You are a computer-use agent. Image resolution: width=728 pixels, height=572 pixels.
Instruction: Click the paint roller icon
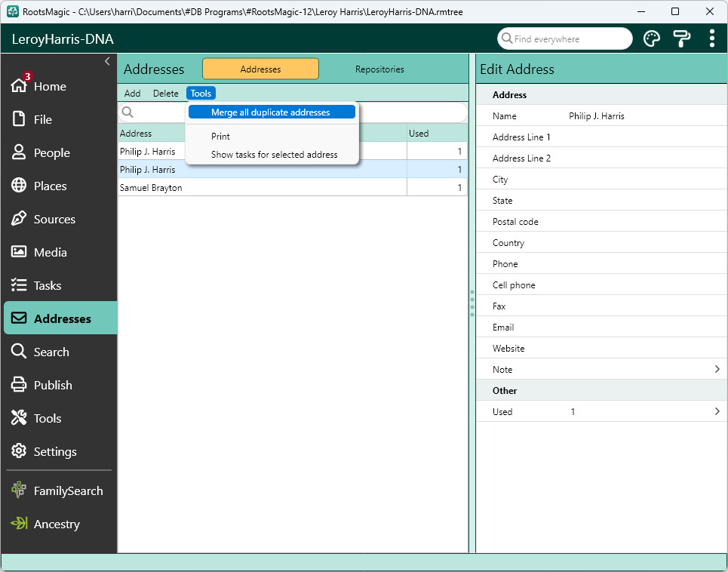click(681, 38)
